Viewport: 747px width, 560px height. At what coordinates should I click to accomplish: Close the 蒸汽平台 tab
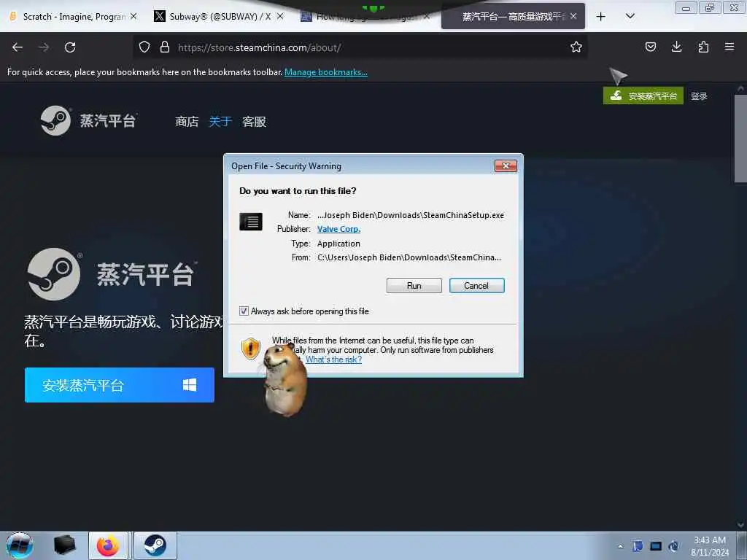tap(573, 16)
